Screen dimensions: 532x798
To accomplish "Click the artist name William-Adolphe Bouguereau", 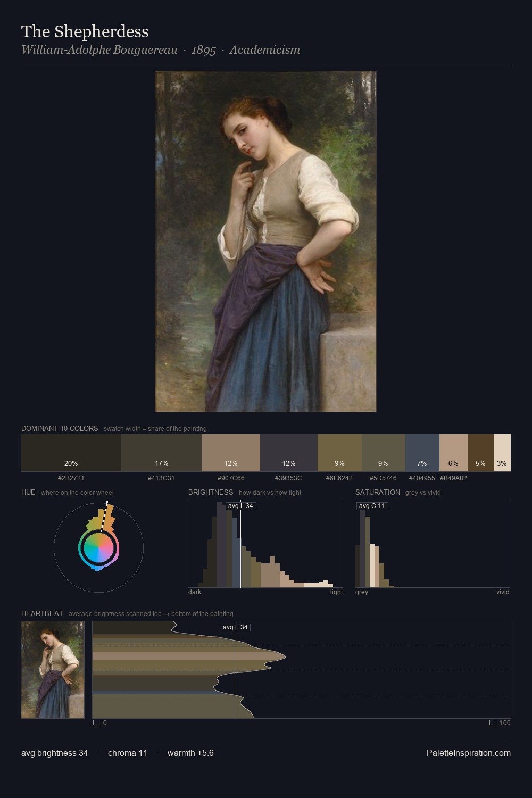I will [x=99, y=50].
